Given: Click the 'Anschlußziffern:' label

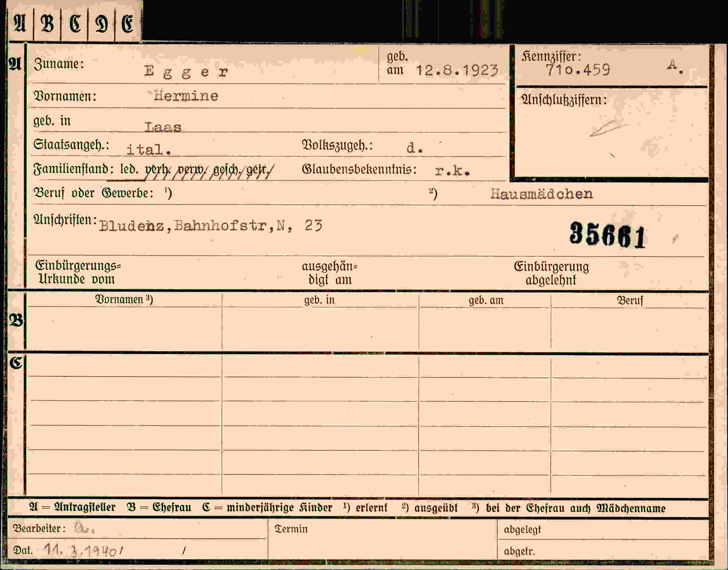Looking at the screenshot, I should click(564, 100).
